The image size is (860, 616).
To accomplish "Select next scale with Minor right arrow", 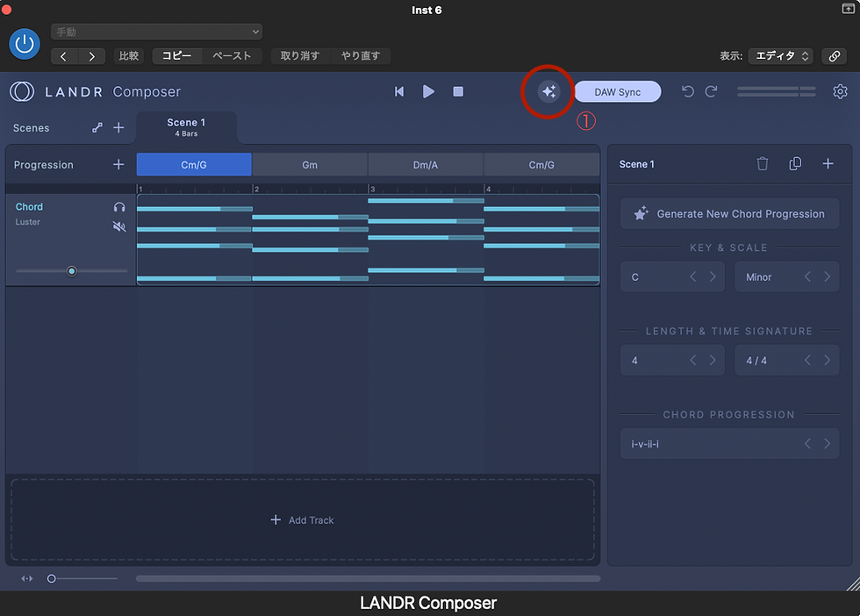I will [827, 277].
